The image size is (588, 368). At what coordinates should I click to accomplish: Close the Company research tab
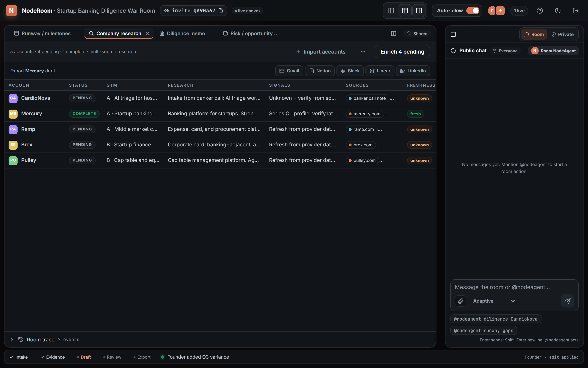(147, 34)
